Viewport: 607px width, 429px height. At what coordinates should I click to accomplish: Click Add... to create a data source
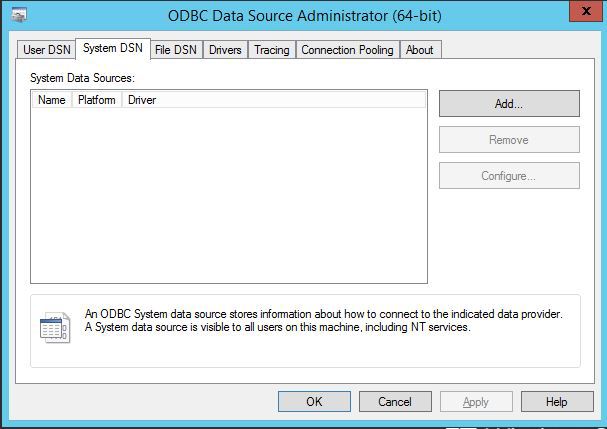point(509,103)
